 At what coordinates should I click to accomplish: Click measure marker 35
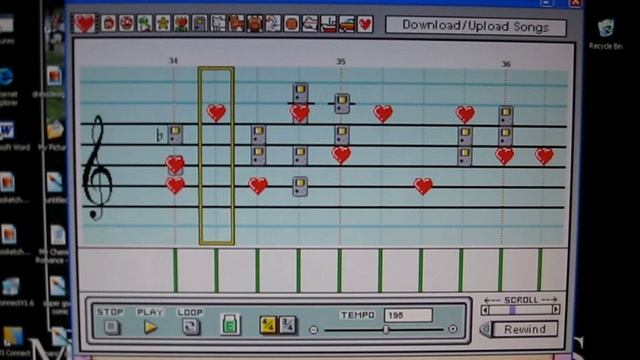point(341,62)
